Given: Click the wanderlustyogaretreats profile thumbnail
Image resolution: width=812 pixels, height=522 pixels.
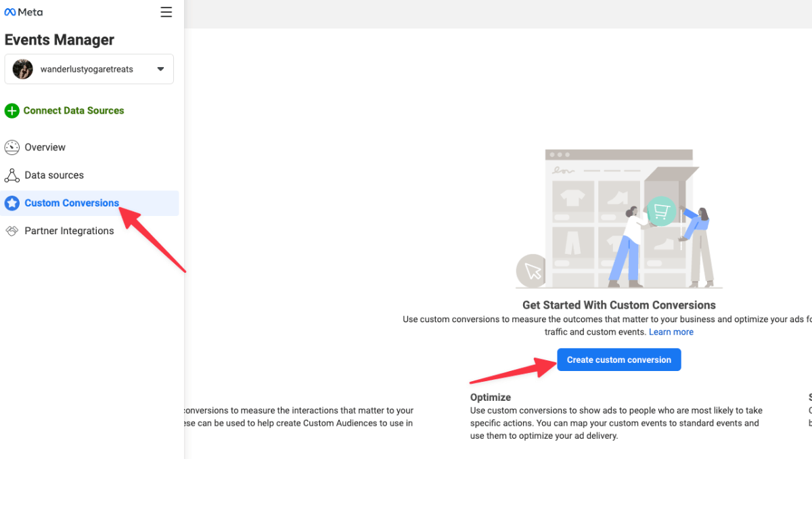Looking at the screenshot, I should (x=22, y=68).
